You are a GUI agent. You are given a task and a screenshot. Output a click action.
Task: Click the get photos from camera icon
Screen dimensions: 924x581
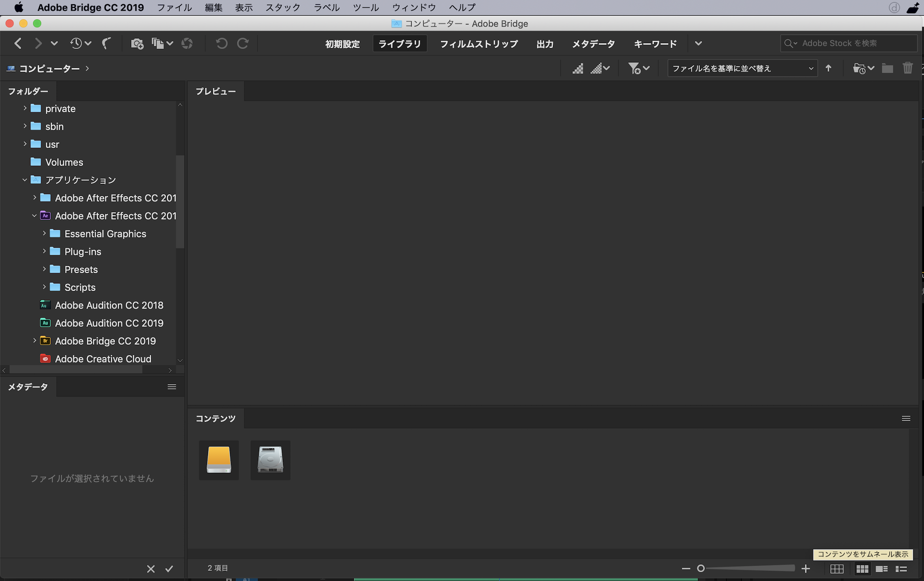[x=137, y=43]
